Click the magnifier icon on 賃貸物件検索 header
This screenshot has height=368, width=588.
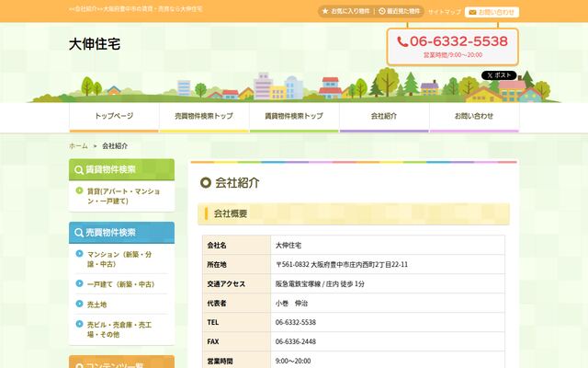pos(79,169)
